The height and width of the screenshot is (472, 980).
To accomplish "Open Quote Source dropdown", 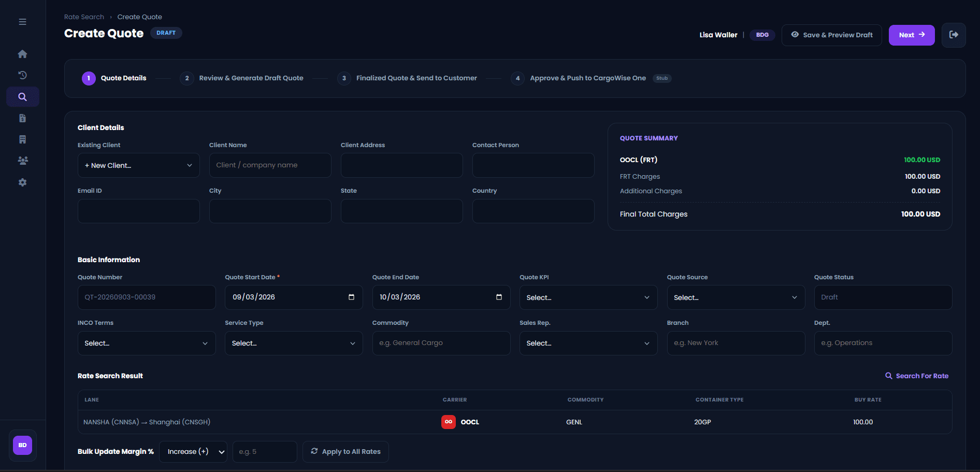I will pyautogui.click(x=736, y=297).
